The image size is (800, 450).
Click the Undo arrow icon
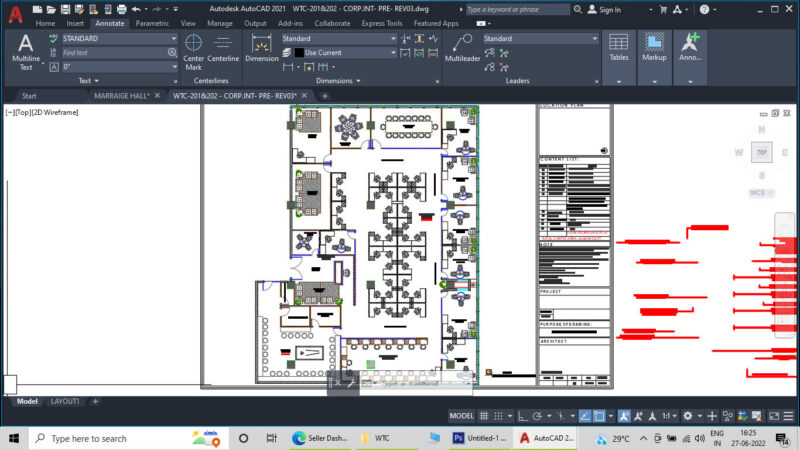[136, 9]
